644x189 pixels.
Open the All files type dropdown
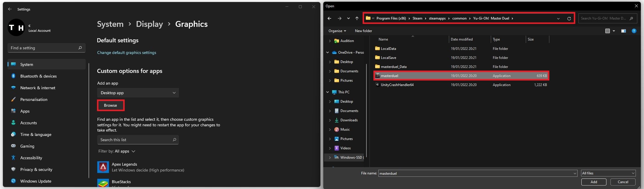(x=608, y=173)
